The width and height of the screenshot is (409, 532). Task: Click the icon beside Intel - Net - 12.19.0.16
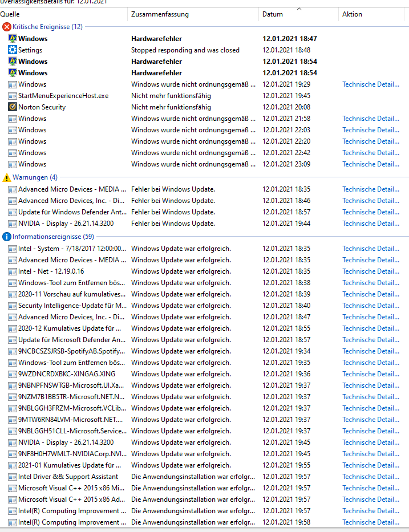pos(13,272)
